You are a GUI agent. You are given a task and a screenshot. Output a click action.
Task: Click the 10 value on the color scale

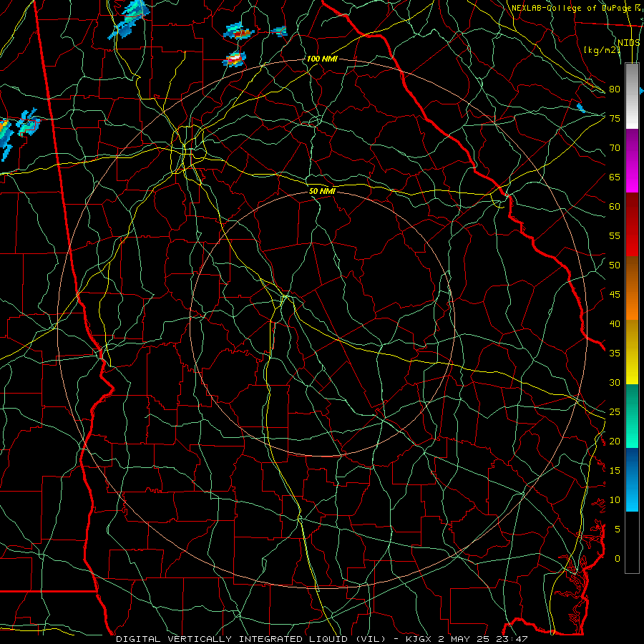(615, 500)
